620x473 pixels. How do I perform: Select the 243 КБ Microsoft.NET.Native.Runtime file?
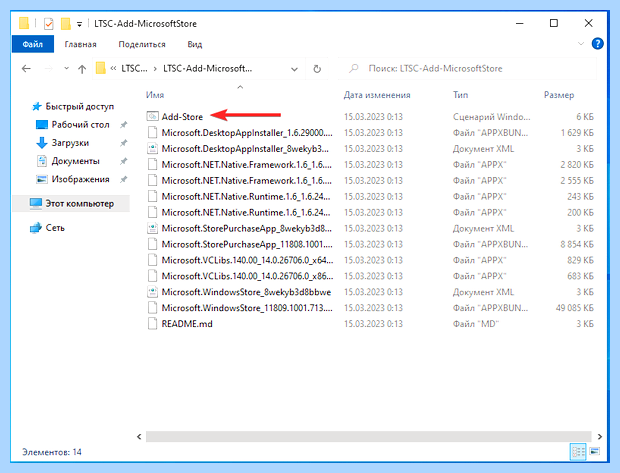click(x=246, y=197)
